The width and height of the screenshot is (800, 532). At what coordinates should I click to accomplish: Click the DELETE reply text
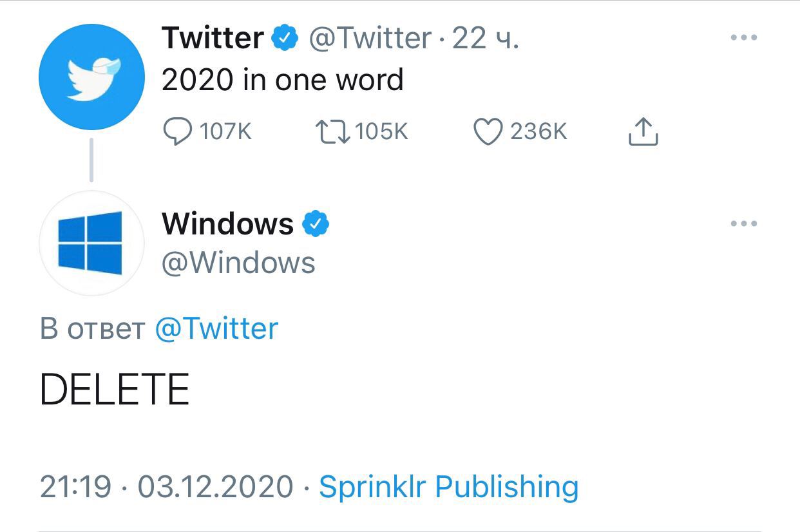pos(115,390)
